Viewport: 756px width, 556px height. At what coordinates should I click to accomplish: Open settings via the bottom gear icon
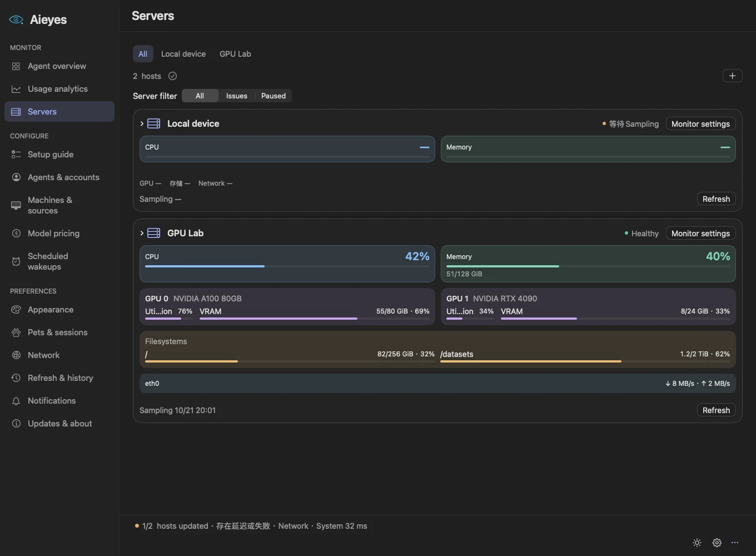pos(717,543)
